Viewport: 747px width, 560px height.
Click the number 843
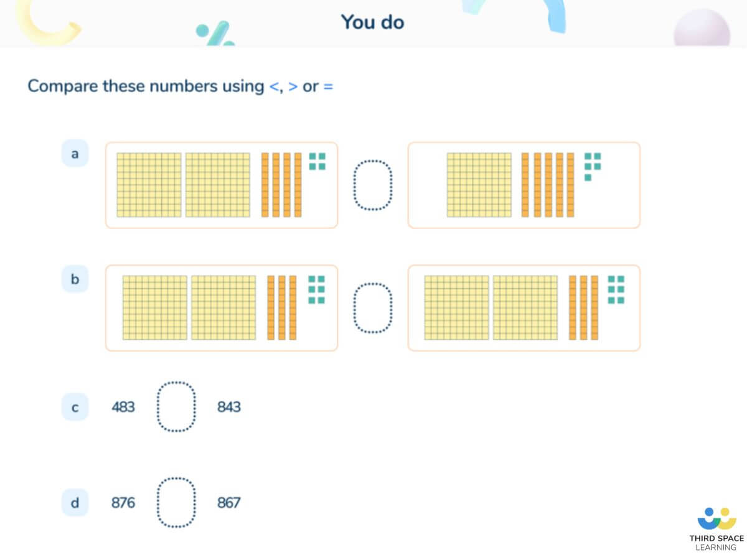(229, 408)
